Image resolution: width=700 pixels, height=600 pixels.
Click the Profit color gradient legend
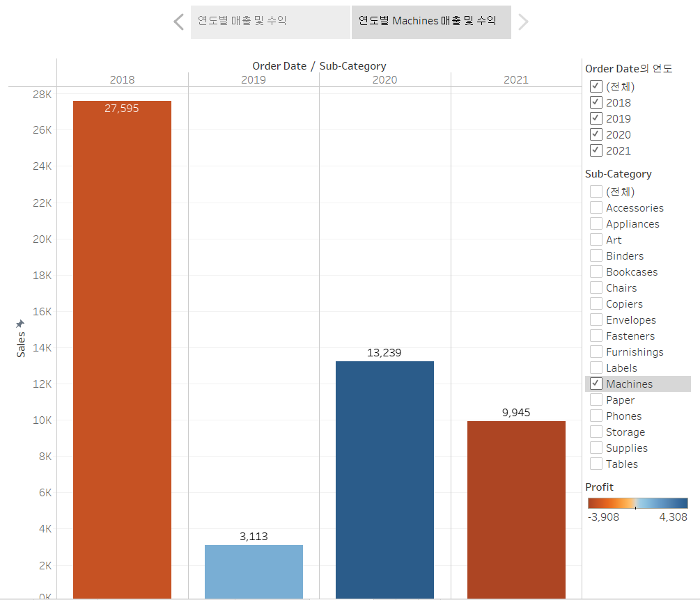[x=637, y=503]
